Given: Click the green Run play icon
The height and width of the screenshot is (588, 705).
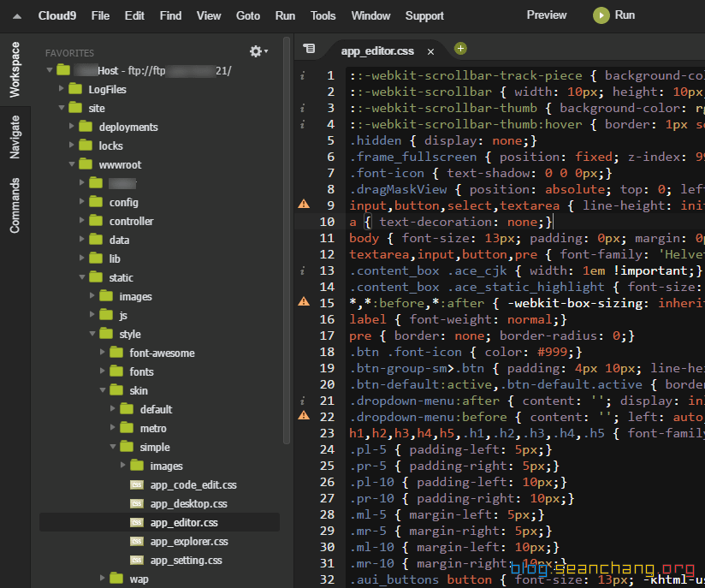Looking at the screenshot, I should click(601, 15).
